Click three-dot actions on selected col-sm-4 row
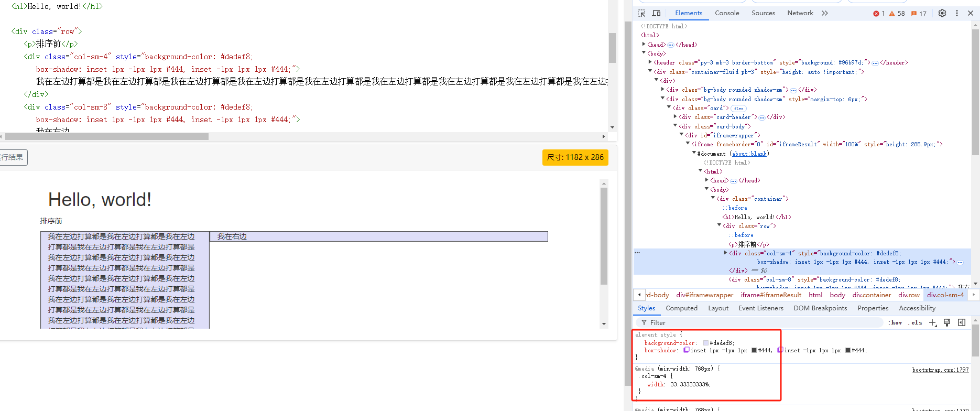 pos(637,253)
